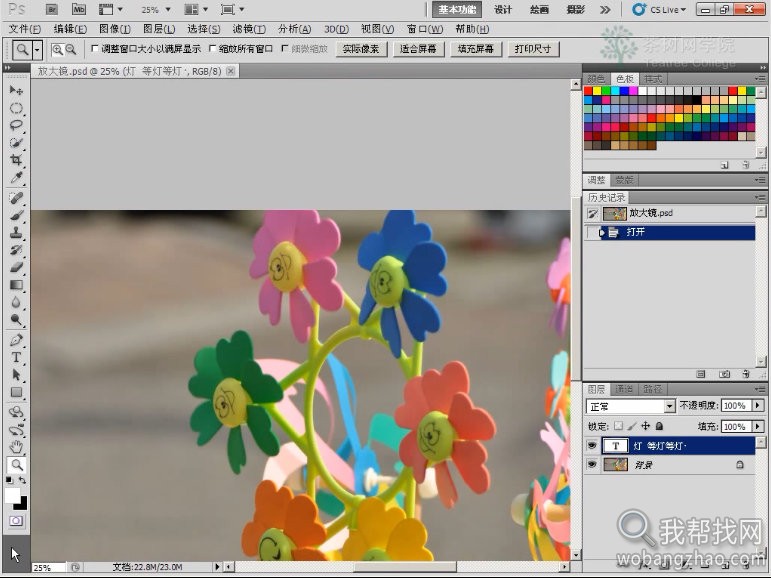Switch to the 颜色 tab
Screen dimensions: 771x578
pyautogui.click(x=596, y=79)
